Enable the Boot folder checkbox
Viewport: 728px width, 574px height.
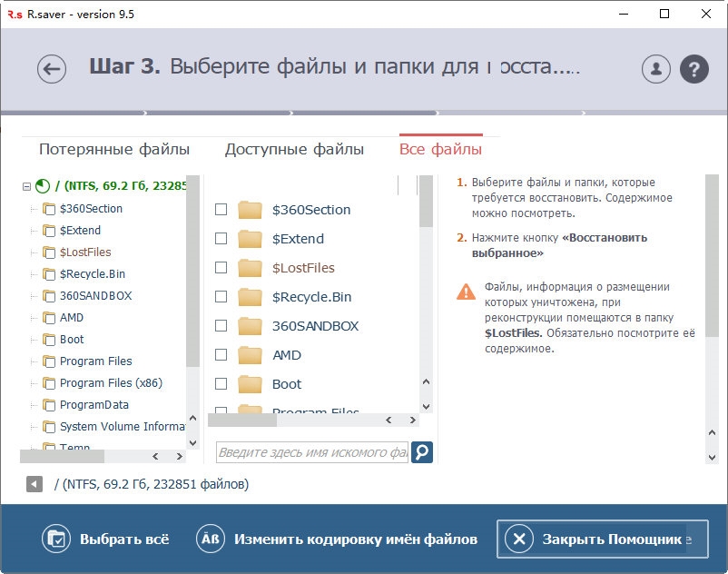point(221,384)
